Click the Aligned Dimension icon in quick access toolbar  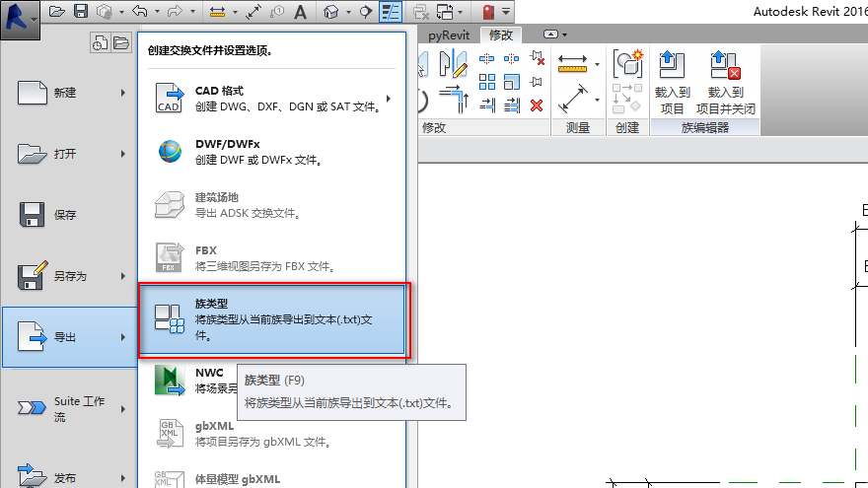[253, 11]
